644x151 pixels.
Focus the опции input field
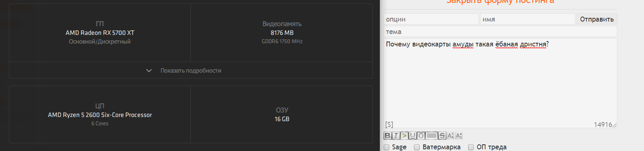[x=431, y=19]
